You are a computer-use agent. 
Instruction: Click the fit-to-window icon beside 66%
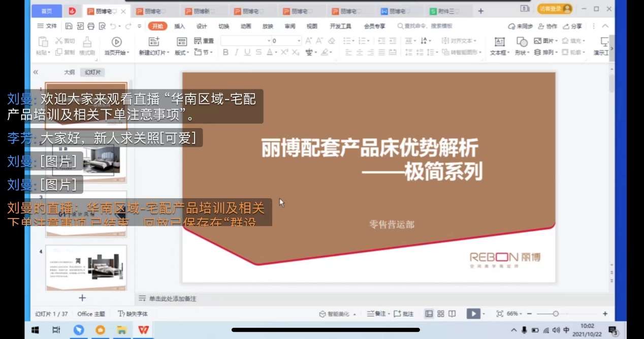500,314
